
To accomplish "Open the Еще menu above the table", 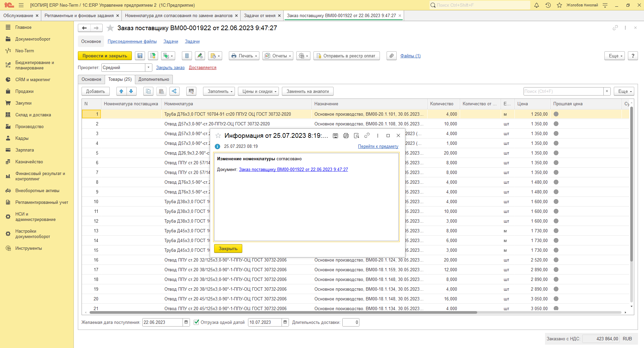I will tap(624, 91).
